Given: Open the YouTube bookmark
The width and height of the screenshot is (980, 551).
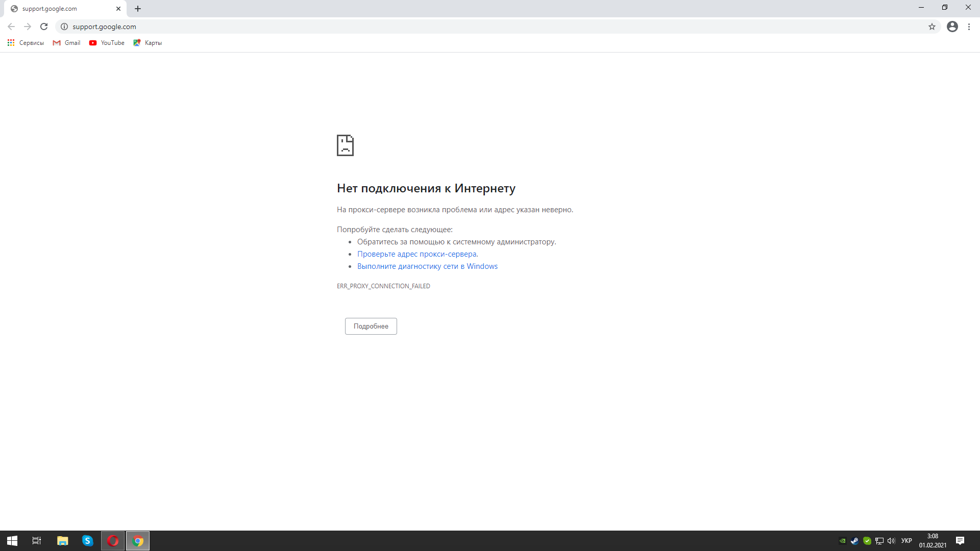Looking at the screenshot, I should pyautogui.click(x=107, y=43).
